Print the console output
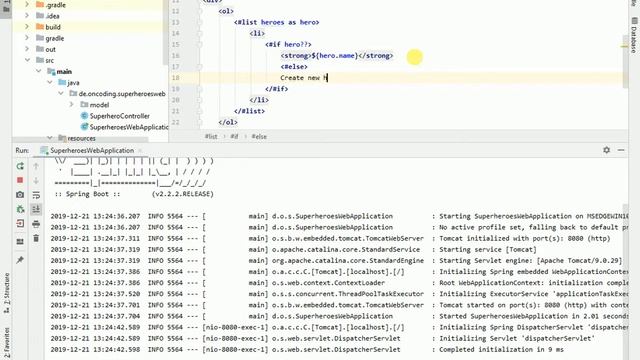 [x=36, y=224]
